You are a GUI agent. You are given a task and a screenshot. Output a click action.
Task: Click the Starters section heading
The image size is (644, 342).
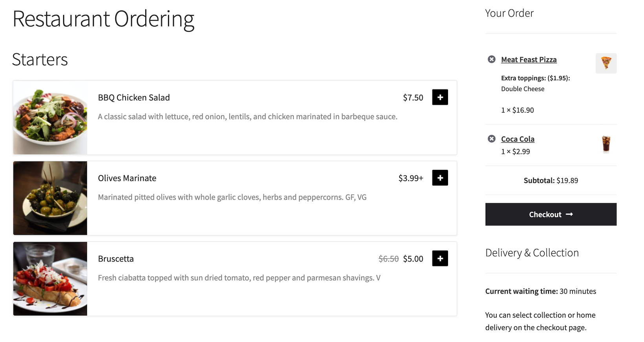[40, 60]
